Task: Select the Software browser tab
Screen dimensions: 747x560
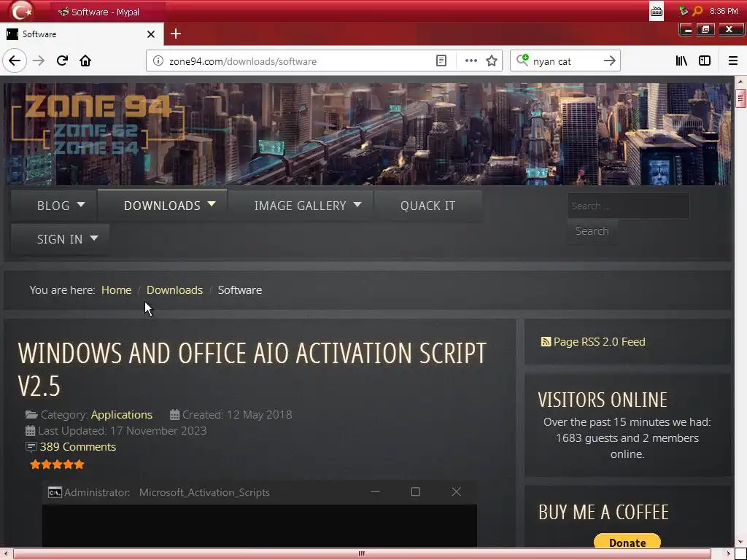Action: point(82,34)
